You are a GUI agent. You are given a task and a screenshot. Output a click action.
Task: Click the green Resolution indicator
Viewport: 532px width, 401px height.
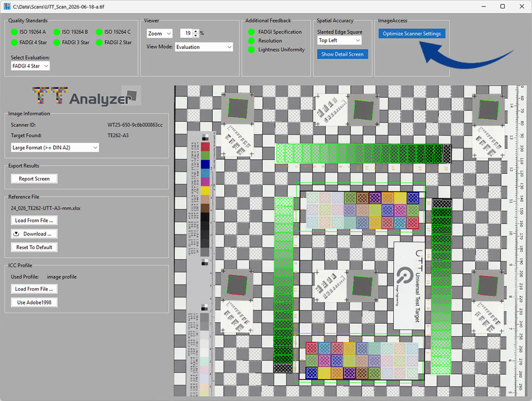pyautogui.click(x=252, y=41)
